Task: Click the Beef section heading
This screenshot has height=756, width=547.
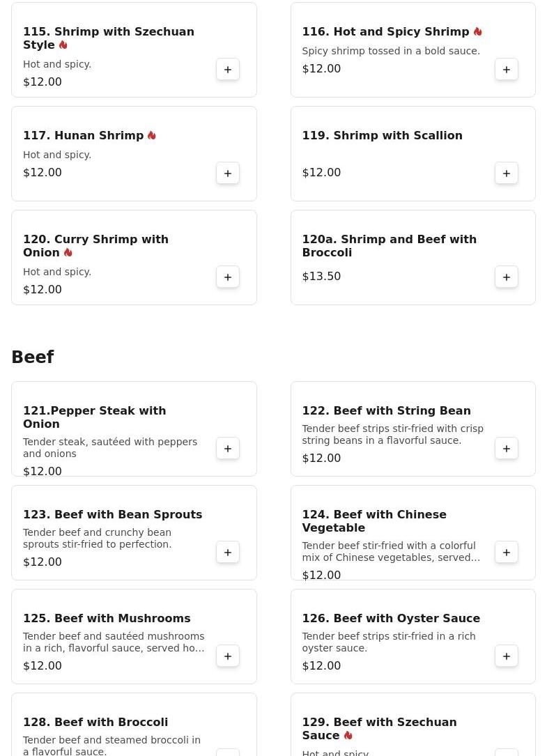Action: click(x=33, y=357)
